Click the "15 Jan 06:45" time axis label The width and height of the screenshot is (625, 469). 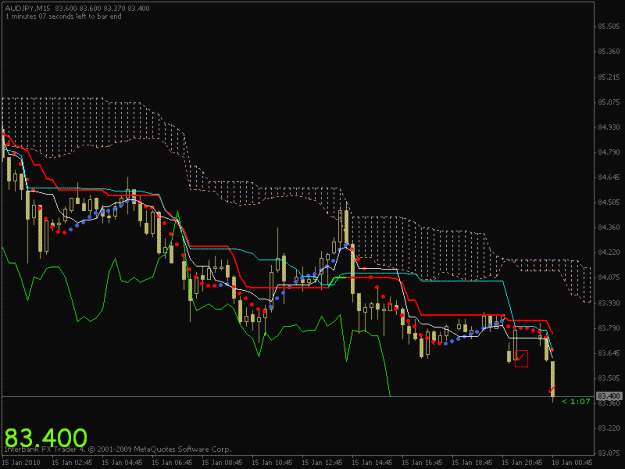(x=172, y=463)
